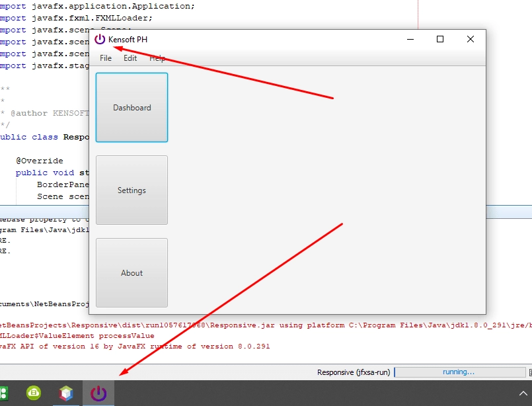Open the Edit menu

(x=130, y=58)
